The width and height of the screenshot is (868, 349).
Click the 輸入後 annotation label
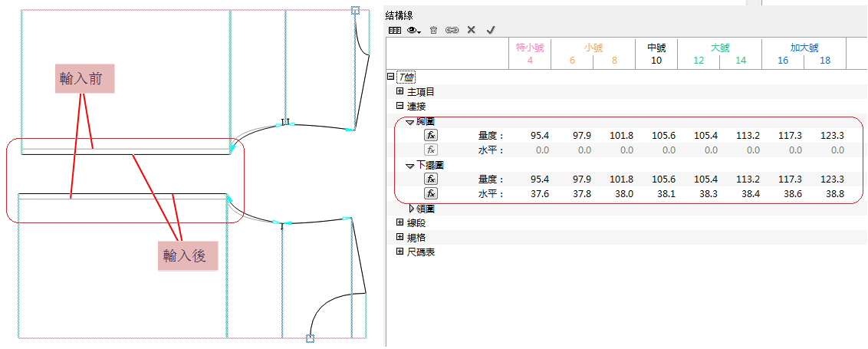(x=188, y=255)
